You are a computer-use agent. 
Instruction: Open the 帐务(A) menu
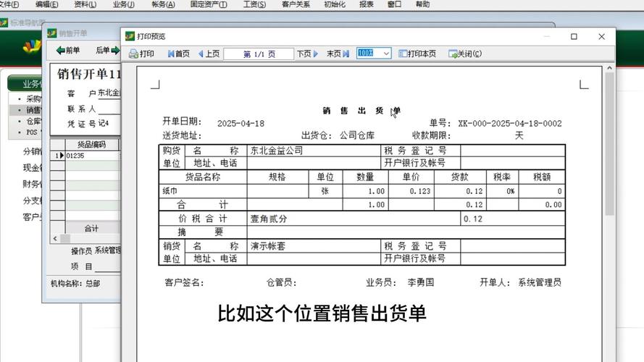(163, 4)
